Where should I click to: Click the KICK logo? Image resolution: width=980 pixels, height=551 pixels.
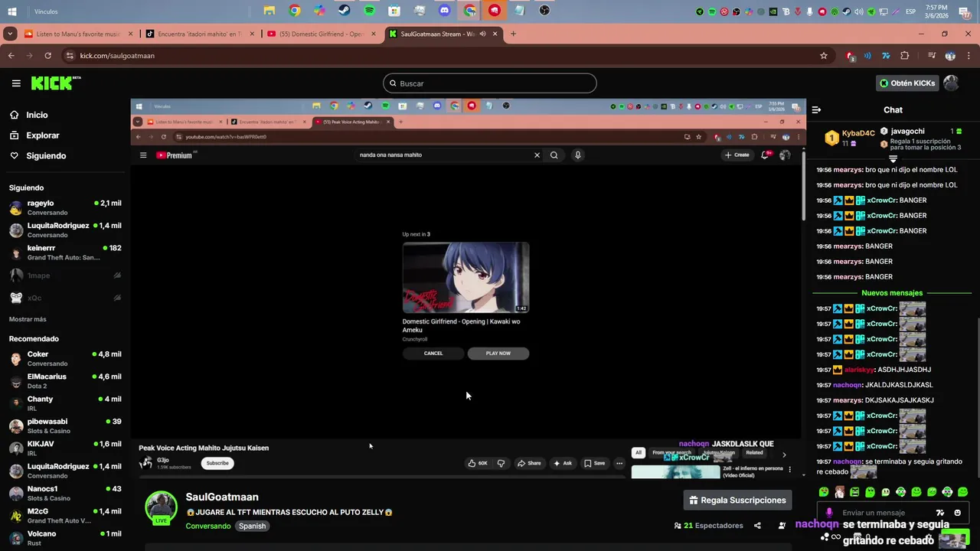[x=55, y=83]
